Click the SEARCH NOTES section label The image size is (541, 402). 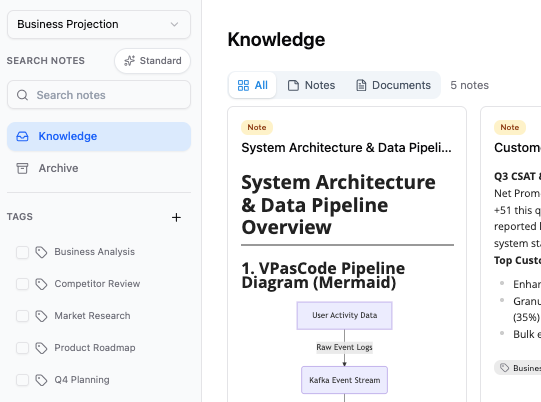coord(46,61)
